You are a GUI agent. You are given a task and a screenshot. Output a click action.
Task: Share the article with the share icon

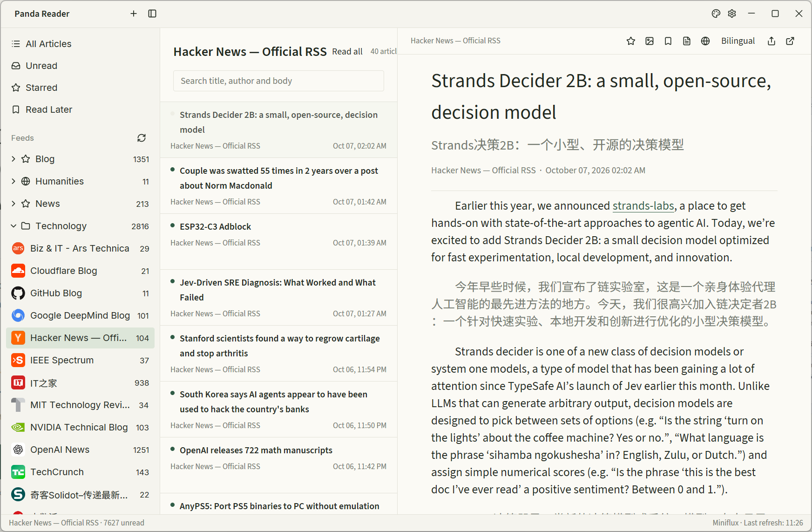[771, 41]
